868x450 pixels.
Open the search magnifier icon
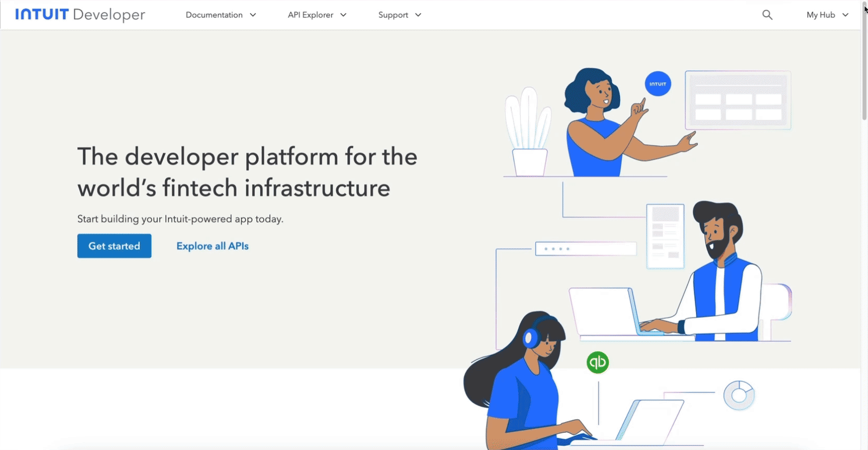(767, 15)
